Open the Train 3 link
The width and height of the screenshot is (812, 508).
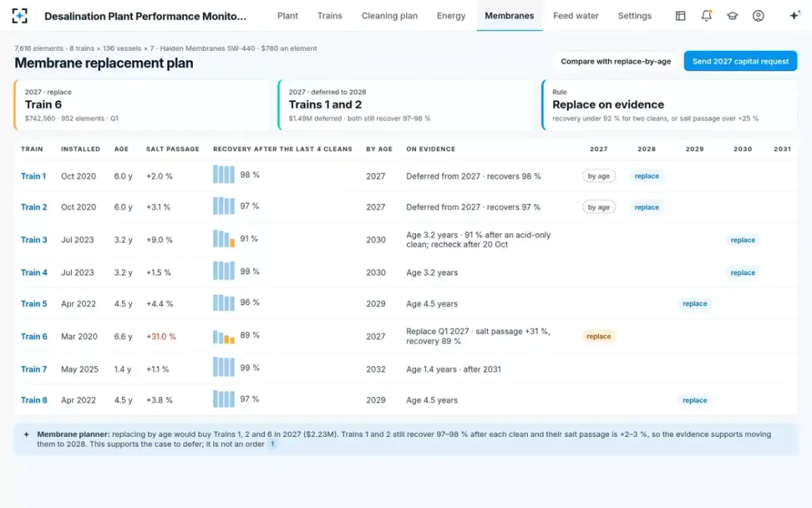[34, 240]
